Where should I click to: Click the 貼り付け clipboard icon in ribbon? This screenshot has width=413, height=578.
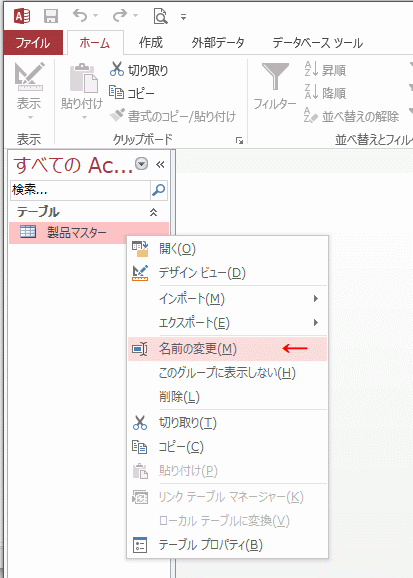(x=84, y=78)
